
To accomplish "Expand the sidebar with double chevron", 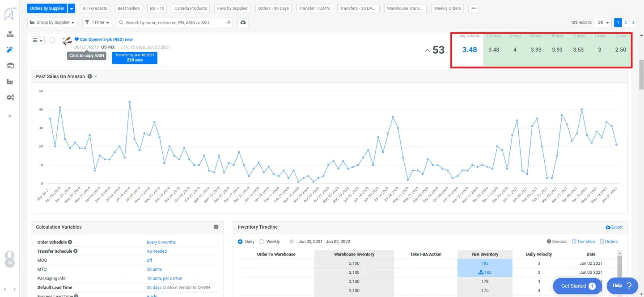I will pos(10,116).
